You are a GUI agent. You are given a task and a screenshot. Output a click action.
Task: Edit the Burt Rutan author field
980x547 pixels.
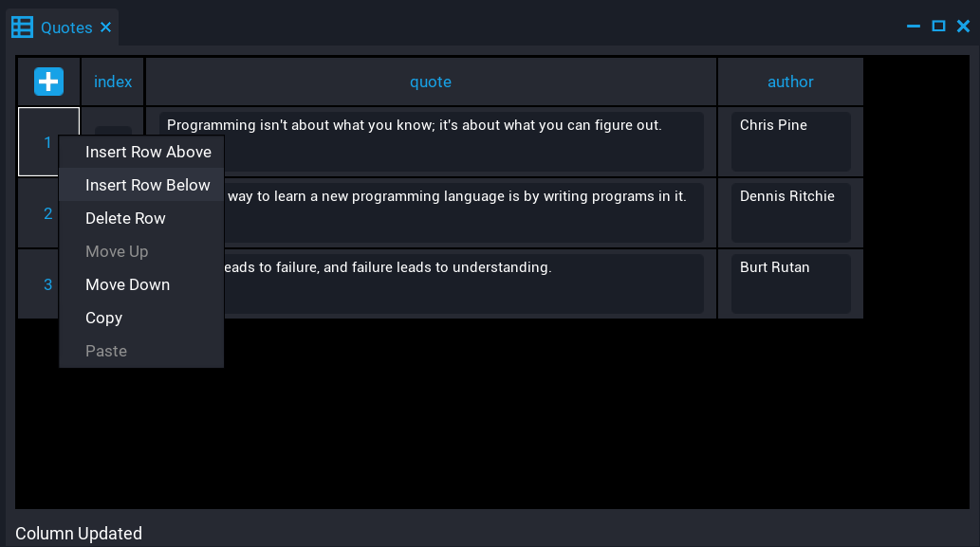point(790,283)
